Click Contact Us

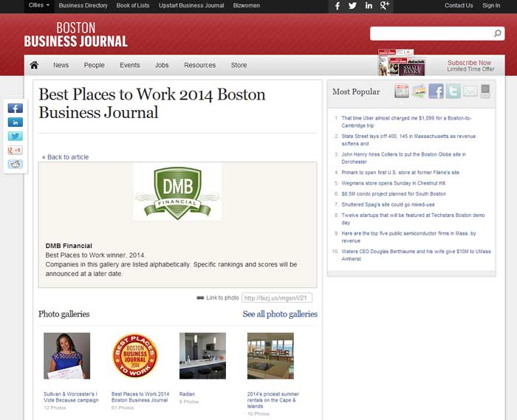pos(459,6)
